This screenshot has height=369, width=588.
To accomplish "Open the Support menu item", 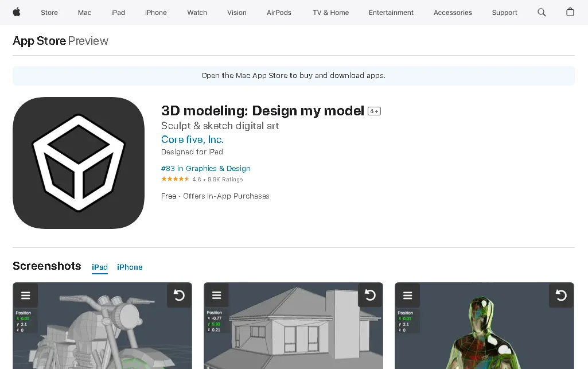I will (x=504, y=12).
